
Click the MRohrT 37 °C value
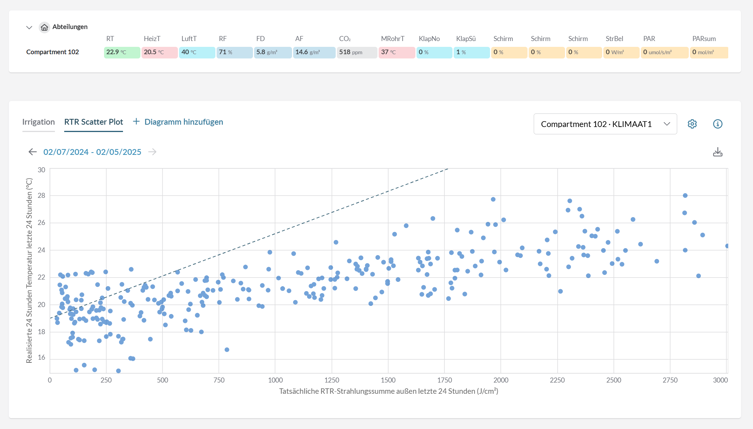coord(396,52)
